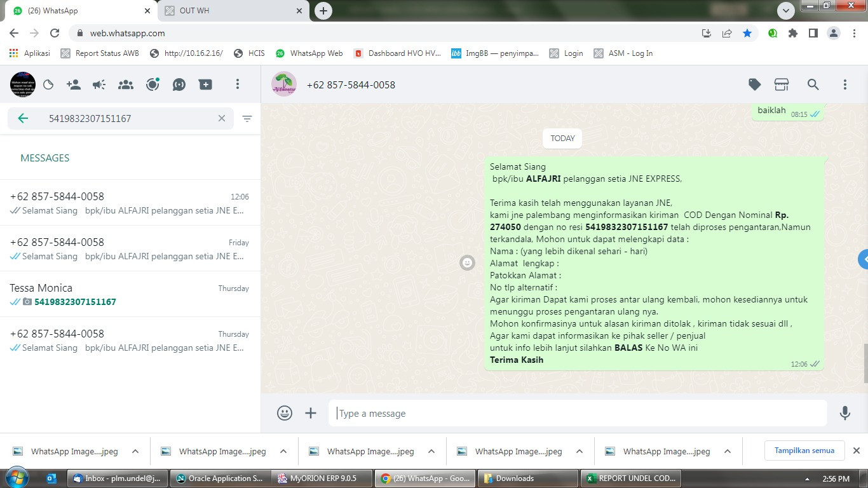The width and height of the screenshot is (868, 488).
Task: Click the share page icon
Action: (727, 33)
